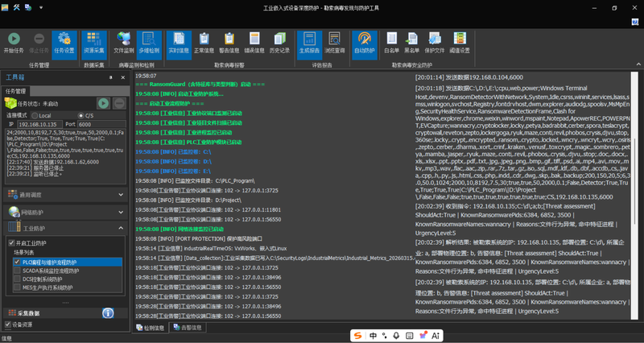Toggle the 开启工业防护 checkbox

(x=11, y=243)
